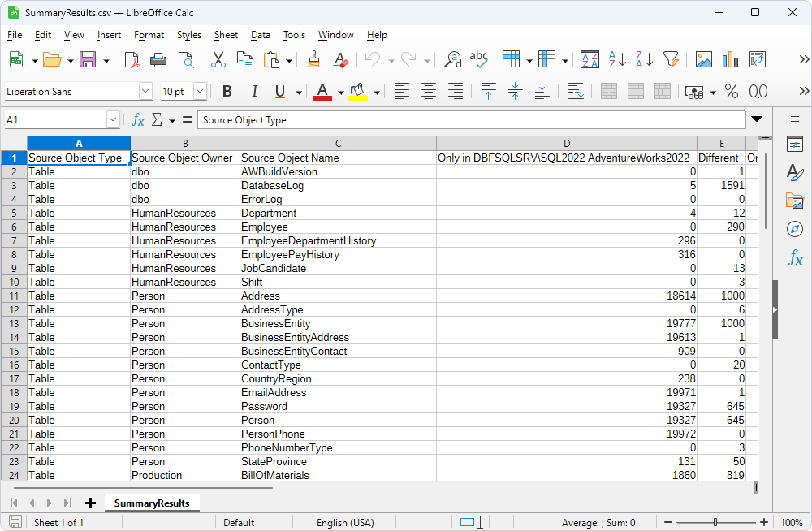812x531 pixels.
Task: Open the File menu
Action: pyautogui.click(x=15, y=35)
